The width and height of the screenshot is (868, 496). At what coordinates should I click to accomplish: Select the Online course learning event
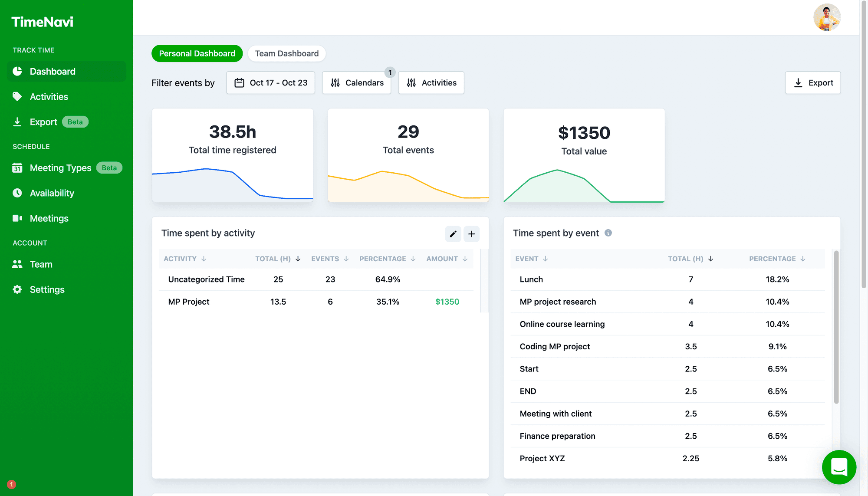(x=667, y=324)
